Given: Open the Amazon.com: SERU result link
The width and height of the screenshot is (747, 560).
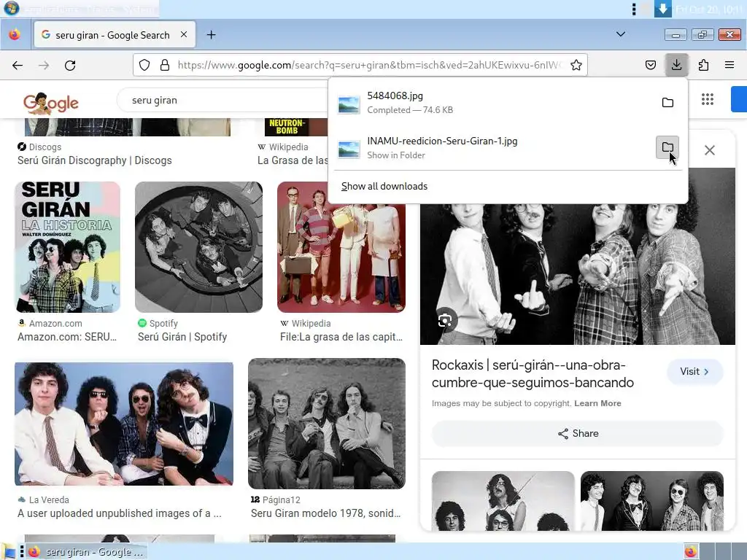Looking at the screenshot, I should pyautogui.click(x=67, y=337).
